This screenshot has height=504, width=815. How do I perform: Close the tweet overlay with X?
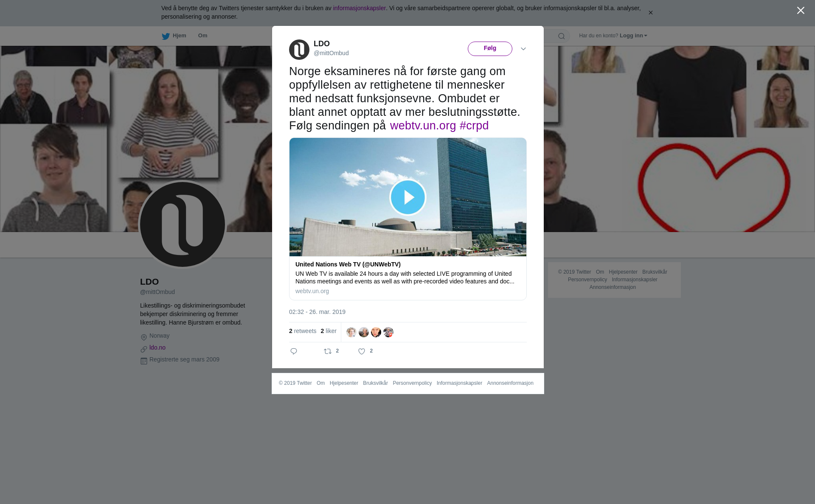click(801, 11)
